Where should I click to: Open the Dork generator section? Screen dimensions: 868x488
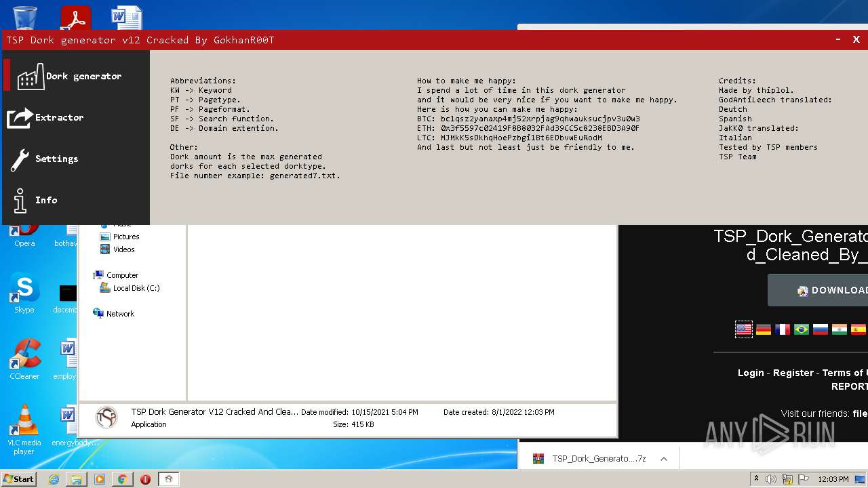76,76
